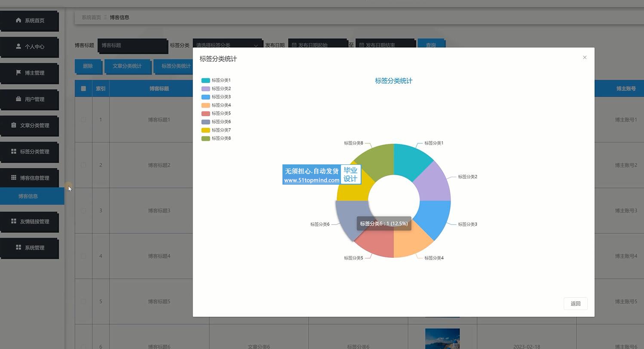Toggle legend swatch for 标签分类2

205,89
